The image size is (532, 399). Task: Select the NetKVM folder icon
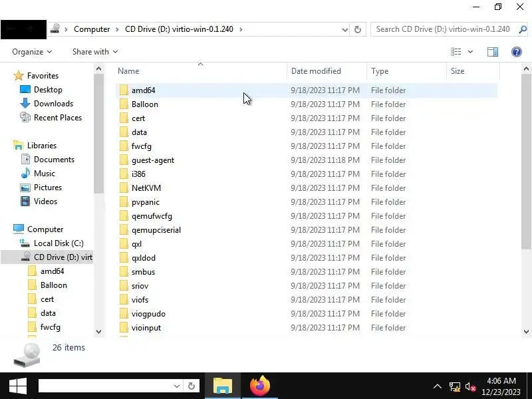(124, 188)
